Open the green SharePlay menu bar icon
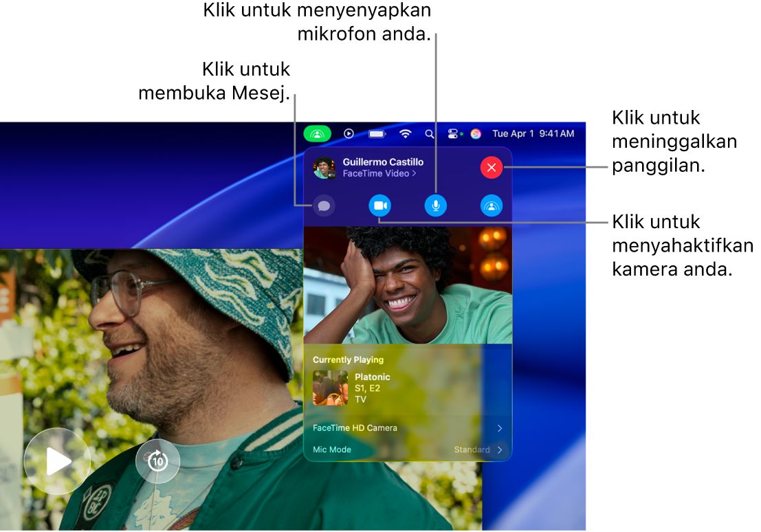Screen dimensions: 761x532 tap(318, 133)
